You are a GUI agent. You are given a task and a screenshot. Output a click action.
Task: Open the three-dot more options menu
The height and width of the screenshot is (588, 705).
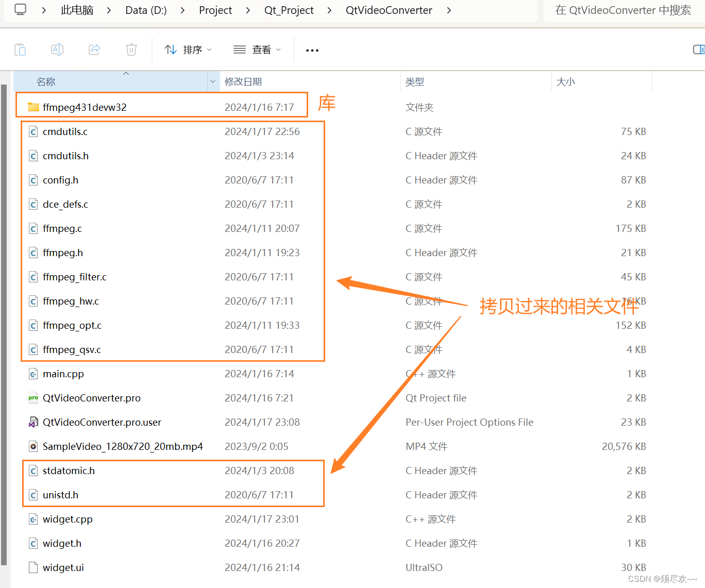[x=312, y=50]
